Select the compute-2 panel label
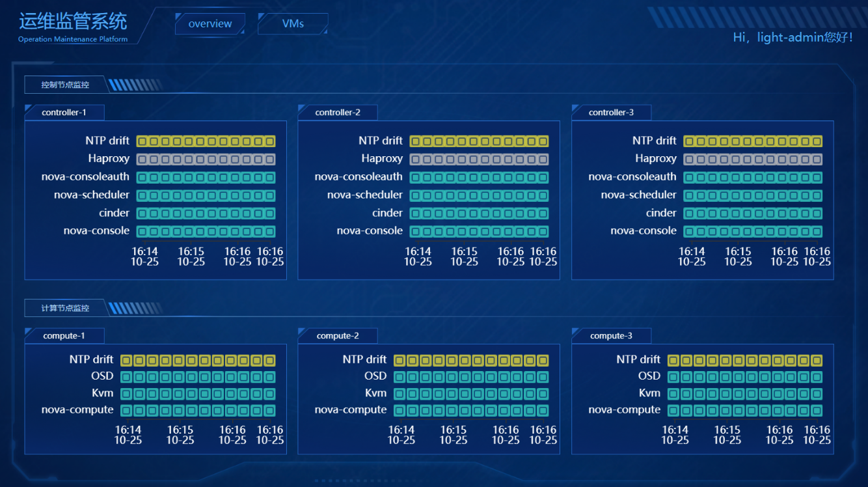Image resolution: width=868 pixels, height=487 pixels. point(338,336)
